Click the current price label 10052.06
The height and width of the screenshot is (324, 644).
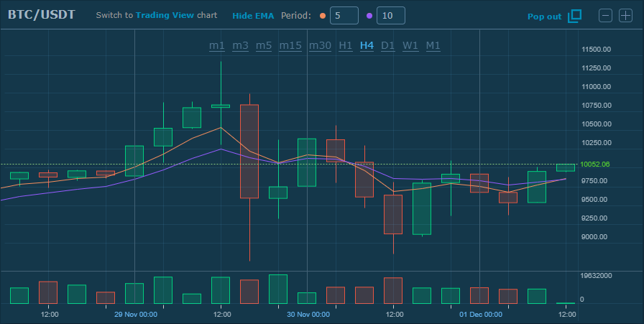click(595, 164)
